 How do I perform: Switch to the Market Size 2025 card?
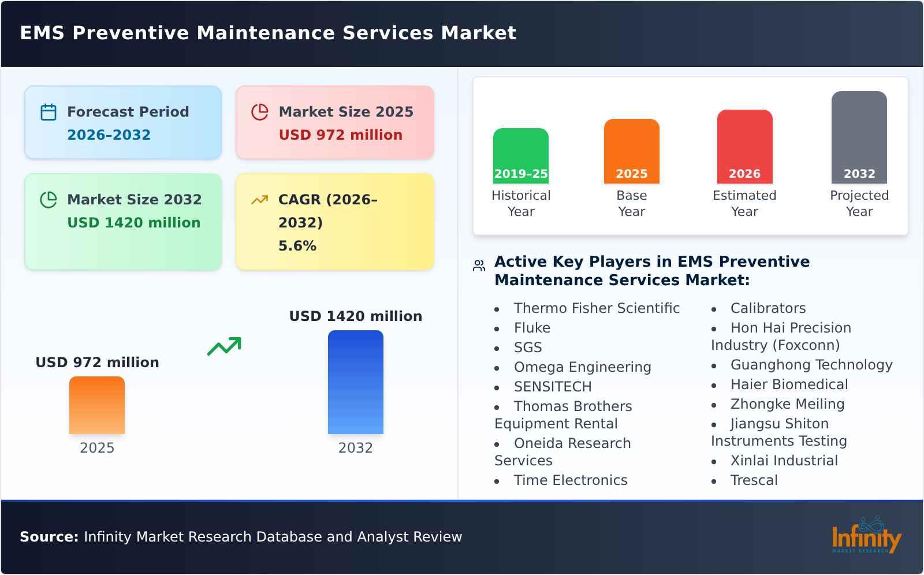[x=334, y=122]
